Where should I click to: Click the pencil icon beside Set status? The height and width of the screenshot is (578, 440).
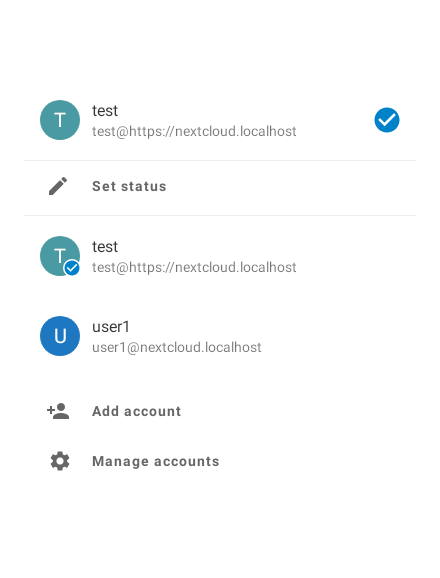[x=58, y=186]
